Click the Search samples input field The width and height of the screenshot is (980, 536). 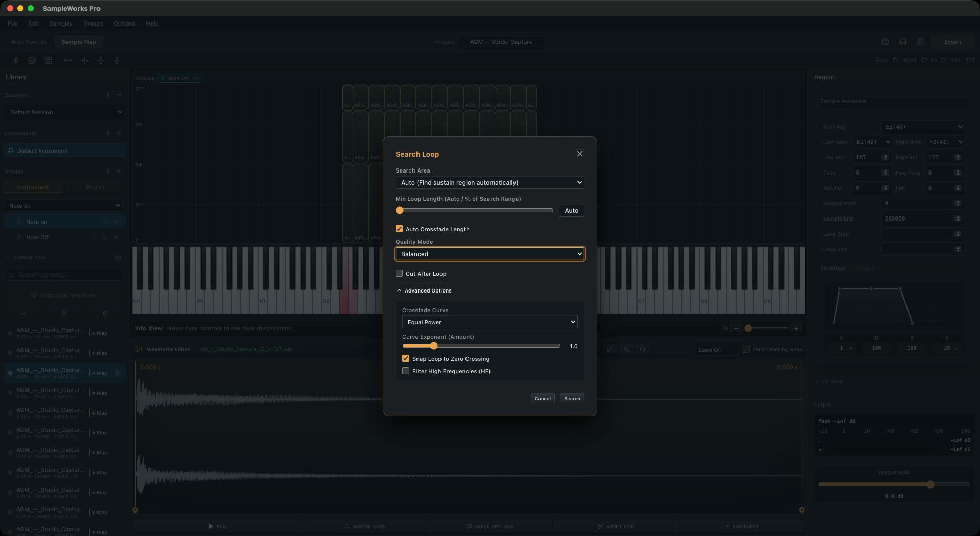64,275
